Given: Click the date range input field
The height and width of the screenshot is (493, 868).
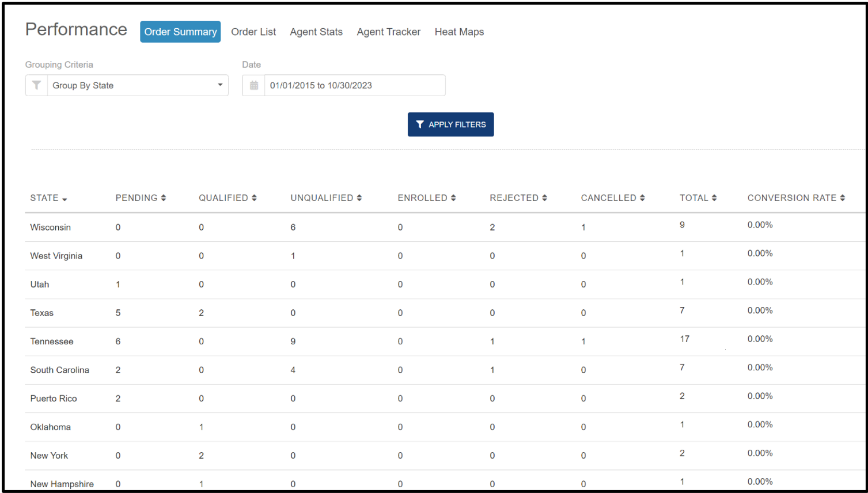Looking at the screenshot, I should pyautogui.click(x=355, y=85).
